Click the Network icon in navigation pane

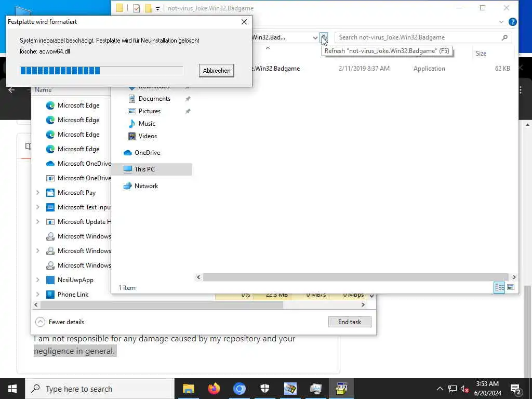pos(128,186)
